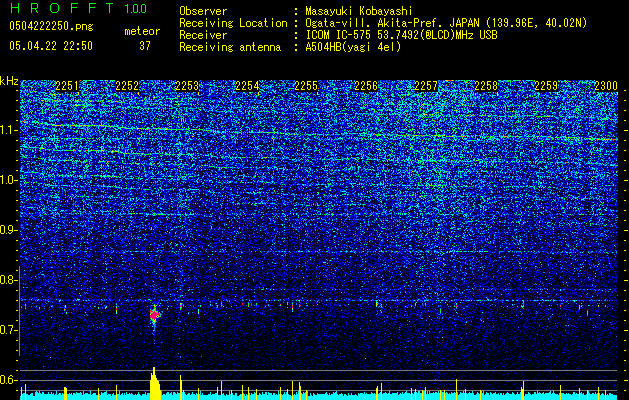Click the Receiving Location label

click(x=233, y=23)
